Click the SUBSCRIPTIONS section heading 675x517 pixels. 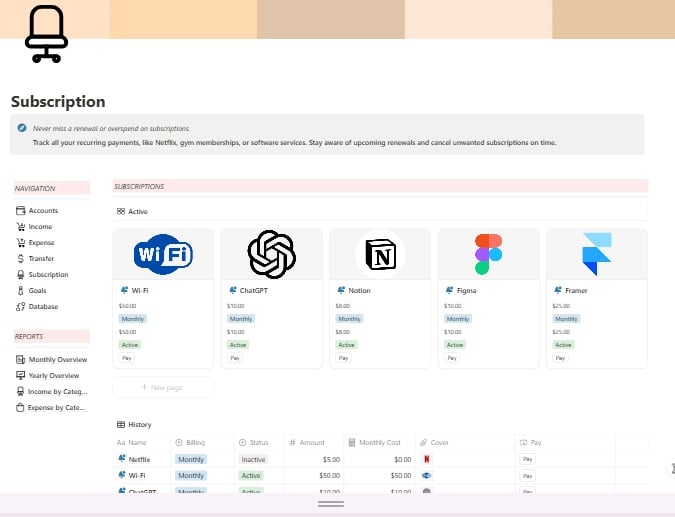(x=139, y=186)
